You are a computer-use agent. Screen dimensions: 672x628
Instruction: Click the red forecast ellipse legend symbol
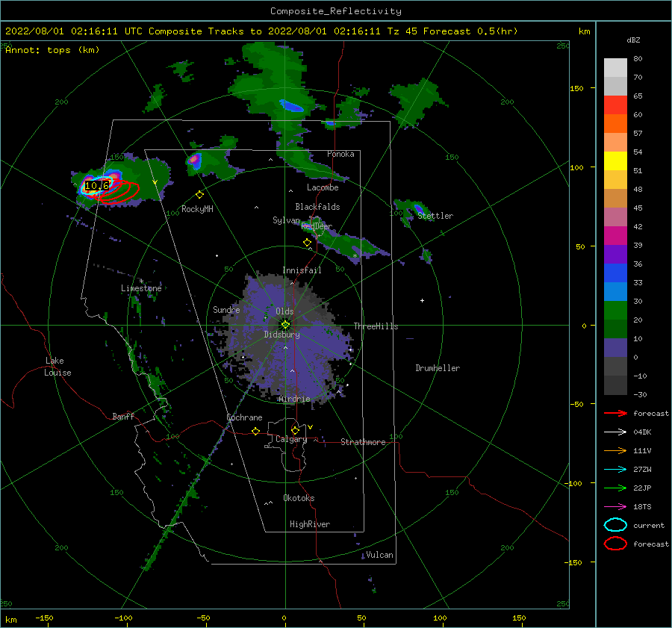click(x=615, y=544)
